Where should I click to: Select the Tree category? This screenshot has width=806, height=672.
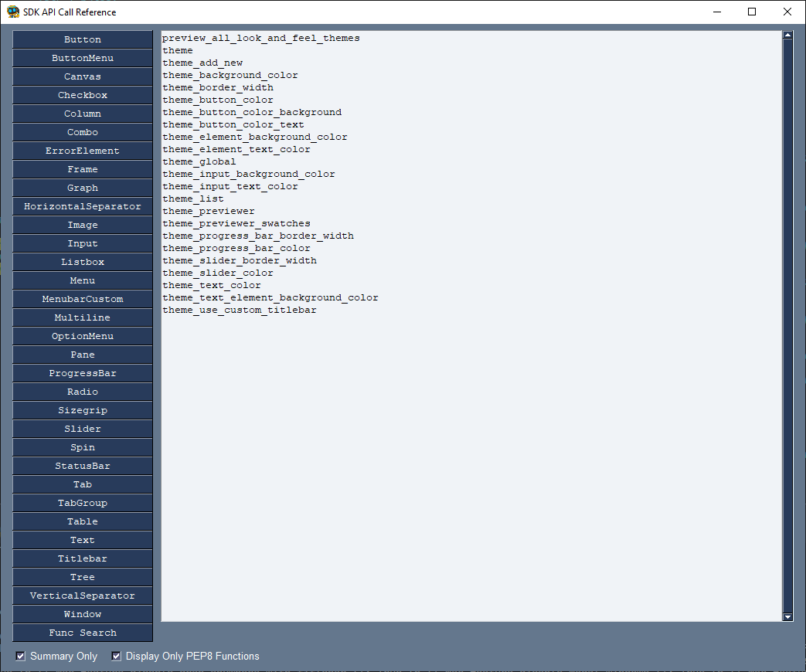pyautogui.click(x=82, y=576)
